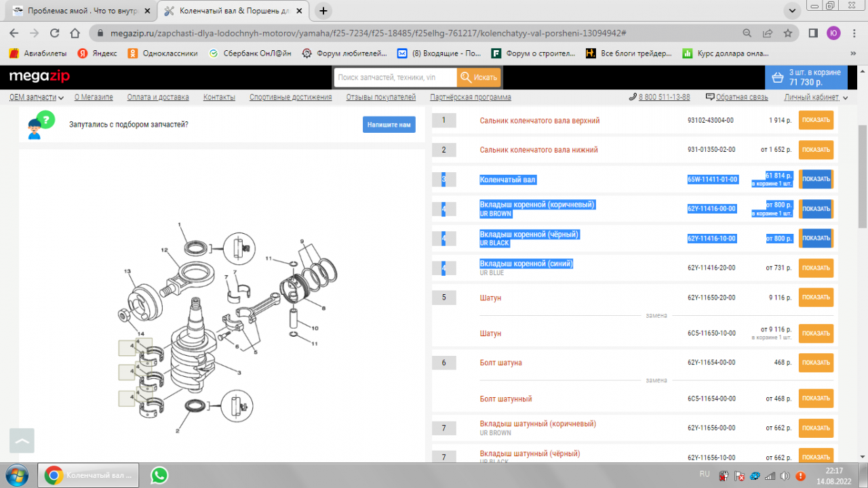Open the browser side panel
868x488 pixels.
coord(813,33)
